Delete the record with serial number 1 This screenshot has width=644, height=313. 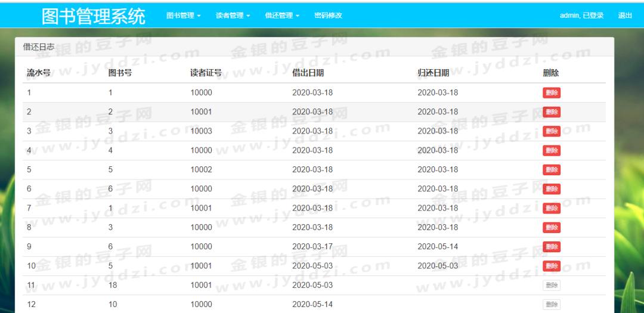point(552,93)
